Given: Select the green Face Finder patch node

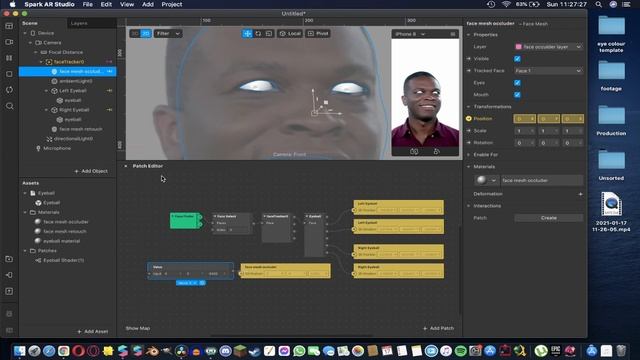Looking at the screenshot, I should coord(186,220).
